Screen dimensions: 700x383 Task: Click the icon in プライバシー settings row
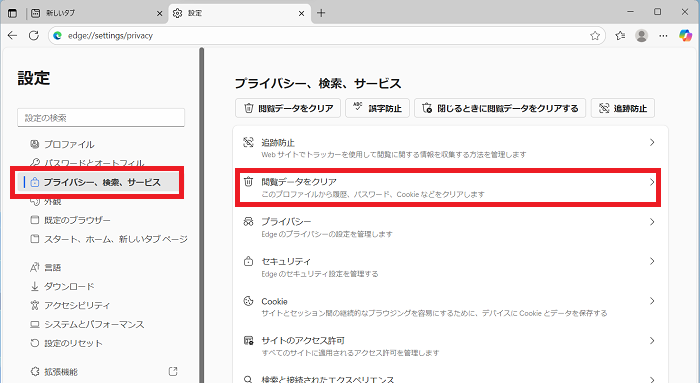click(248, 221)
